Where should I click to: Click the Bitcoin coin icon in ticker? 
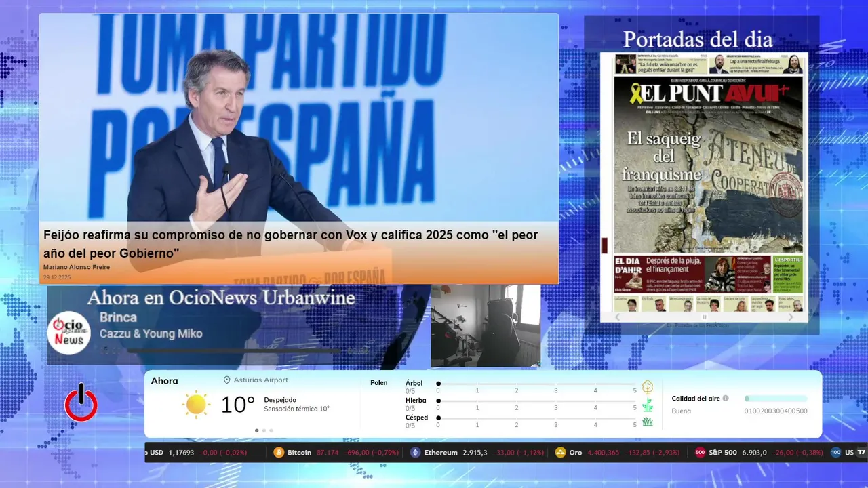pyautogui.click(x=279, y=453)
